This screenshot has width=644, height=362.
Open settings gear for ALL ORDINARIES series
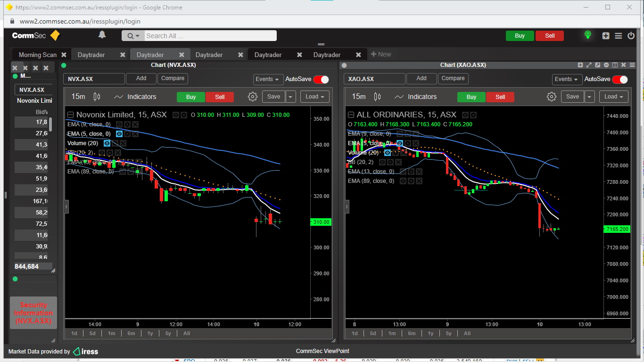tap(473, 115)
